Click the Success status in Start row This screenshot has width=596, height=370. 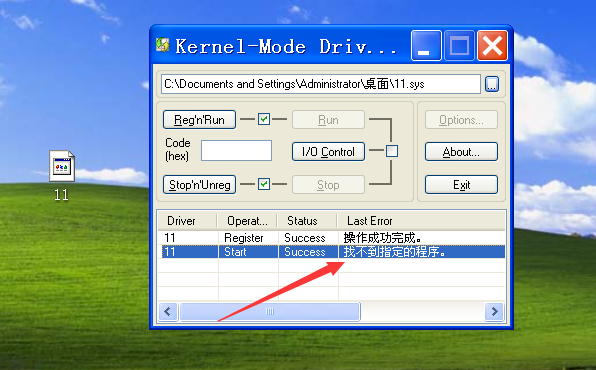click(305, 252)
